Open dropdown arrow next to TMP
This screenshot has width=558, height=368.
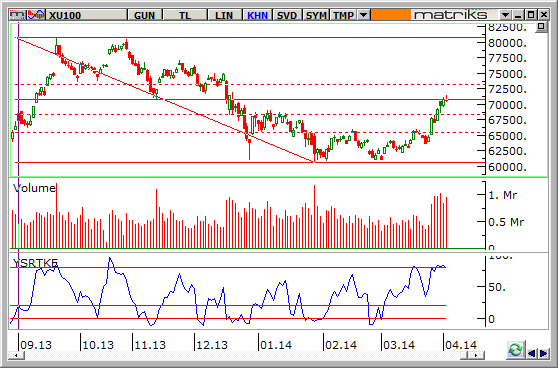(x=363, y=15)
